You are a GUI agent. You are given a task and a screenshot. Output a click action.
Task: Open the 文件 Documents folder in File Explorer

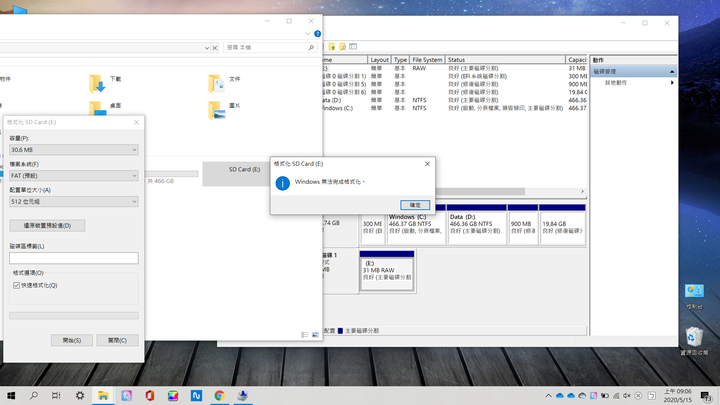(225, 83)
